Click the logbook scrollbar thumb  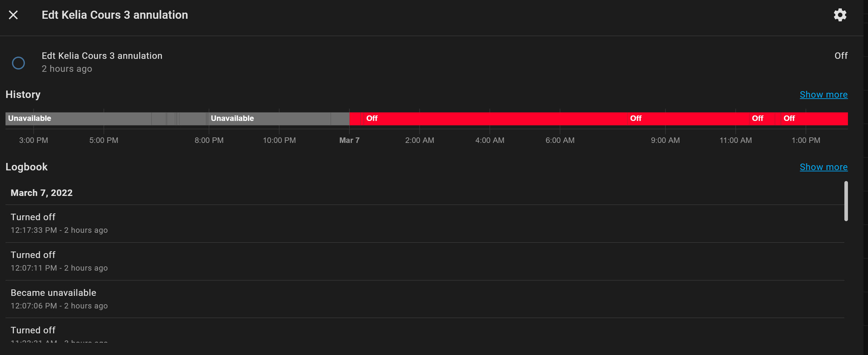(845, 201)
